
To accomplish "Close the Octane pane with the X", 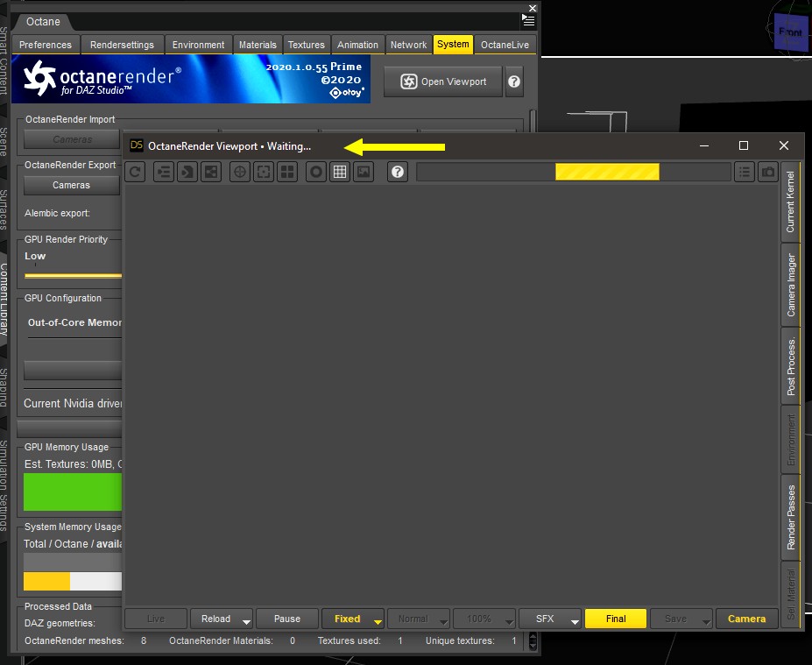I will [533, 8].
